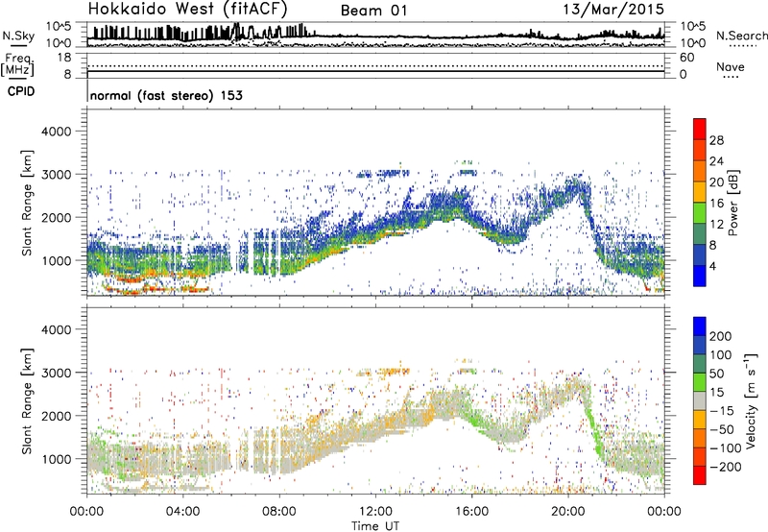Click the '08:00' time tick label

(x=279, y=512)
